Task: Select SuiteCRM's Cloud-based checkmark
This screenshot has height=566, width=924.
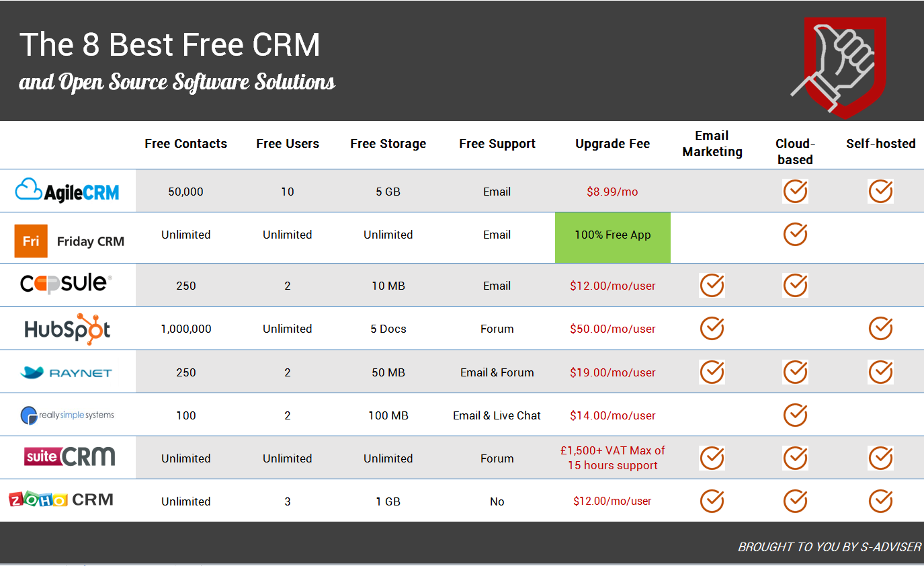Action: pyautogui.click(x=795, y=458)
